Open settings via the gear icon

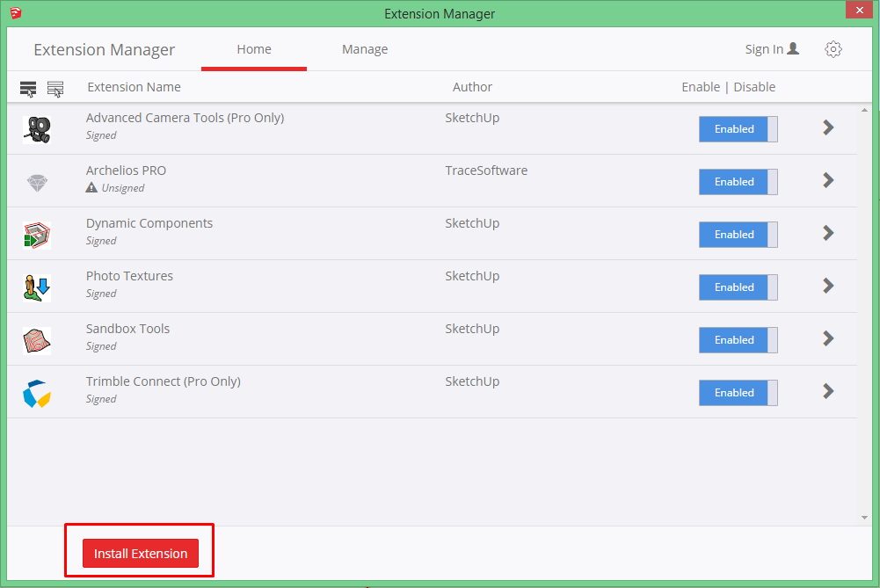(833, 49)
